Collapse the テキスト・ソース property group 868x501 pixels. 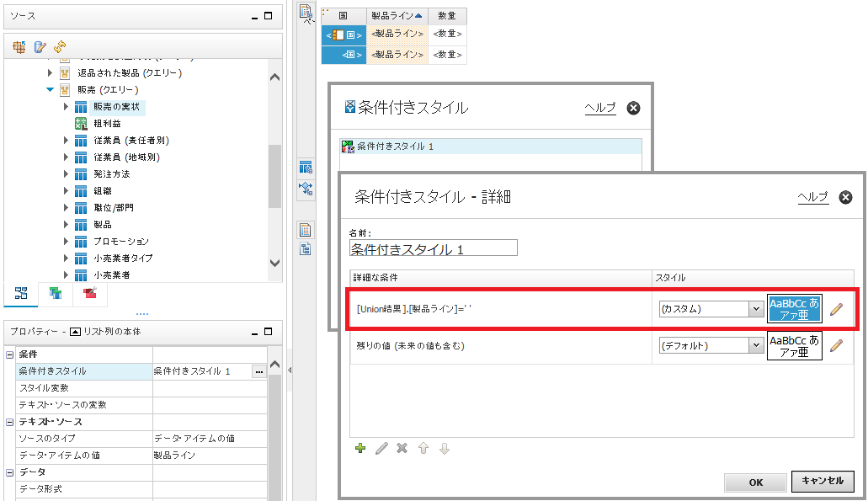click(9, 422)
